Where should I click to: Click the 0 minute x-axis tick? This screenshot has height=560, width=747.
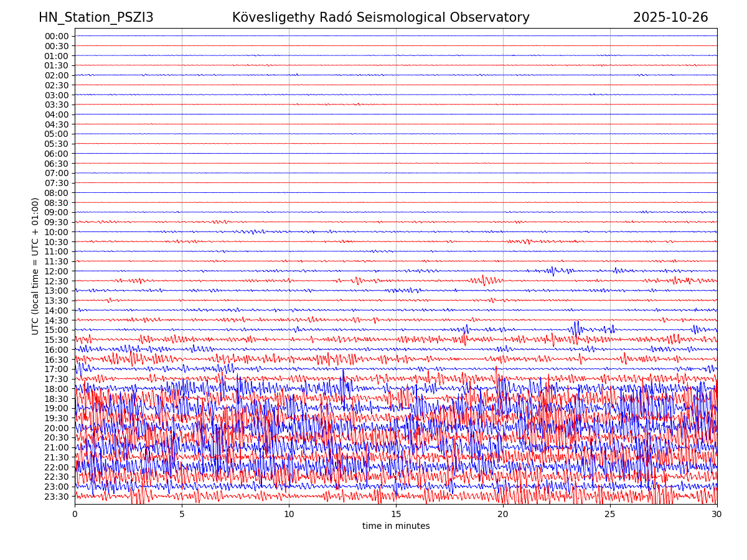(75, 514)
